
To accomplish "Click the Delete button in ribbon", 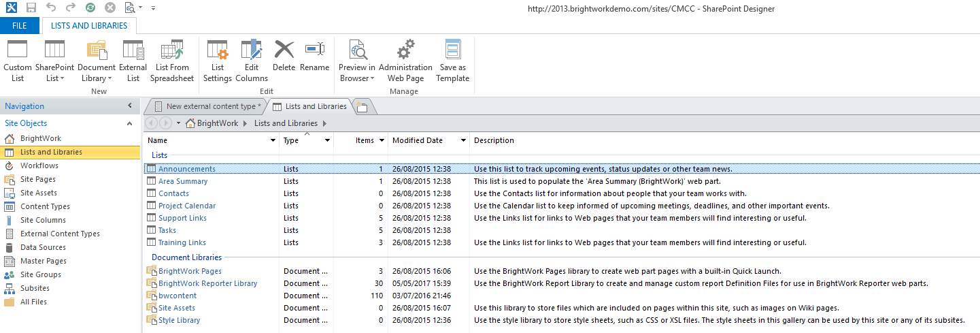I will pyautogui.click(x=284, y=56).
